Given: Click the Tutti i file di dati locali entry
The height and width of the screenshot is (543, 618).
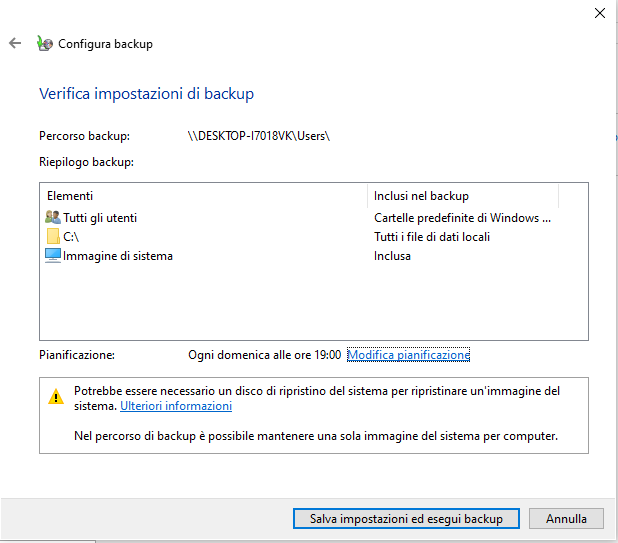Looking at the screenshot, I should 432,237.
